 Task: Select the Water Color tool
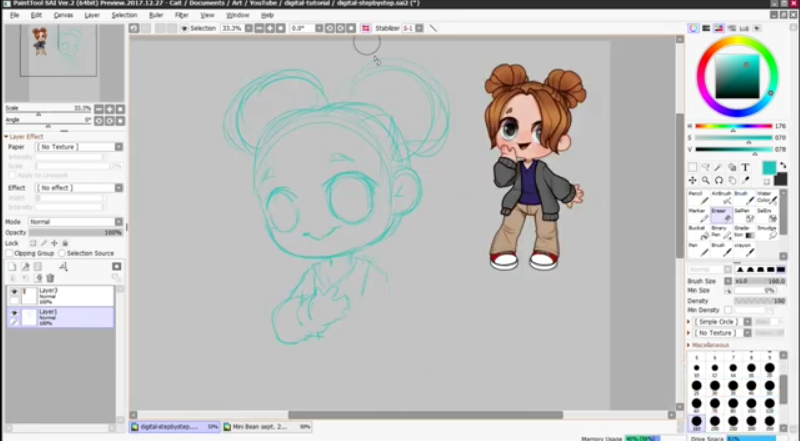(x=767, y=198)
